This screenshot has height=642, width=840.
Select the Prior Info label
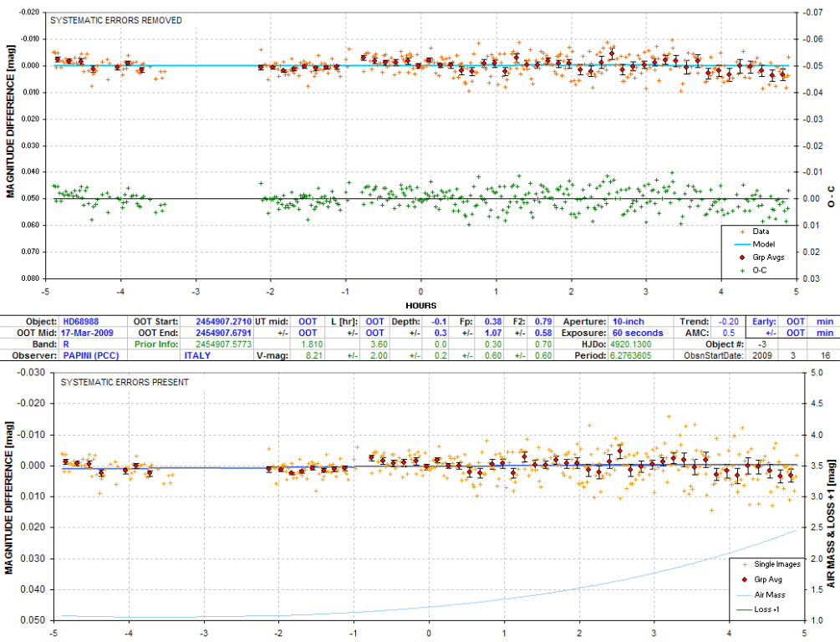156,344
